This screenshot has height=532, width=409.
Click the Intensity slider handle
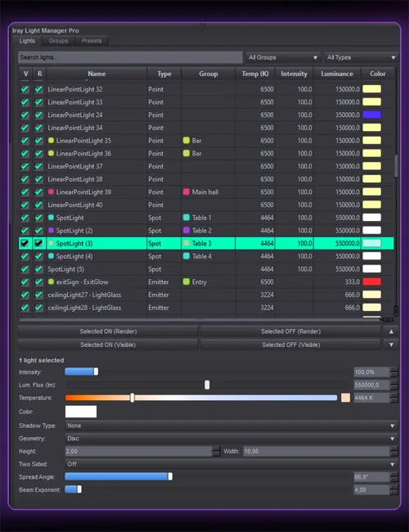coord(96,372)
